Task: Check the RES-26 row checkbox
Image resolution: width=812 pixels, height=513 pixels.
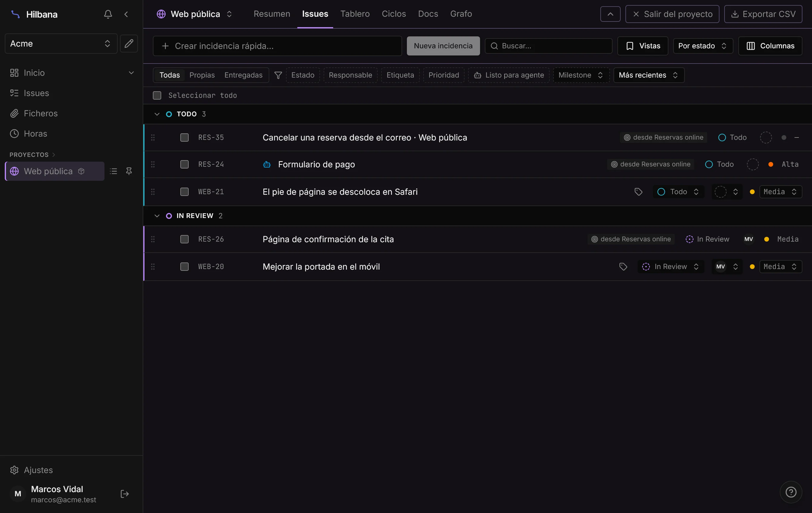Action: [x=184, y=239]
